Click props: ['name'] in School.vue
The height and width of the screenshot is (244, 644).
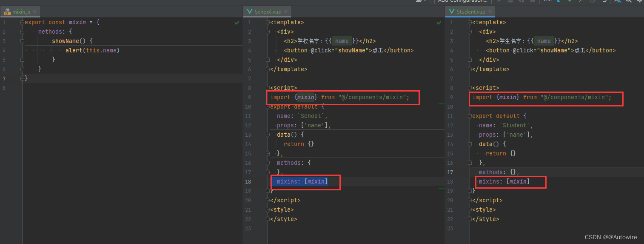click(x=304, y=125)
